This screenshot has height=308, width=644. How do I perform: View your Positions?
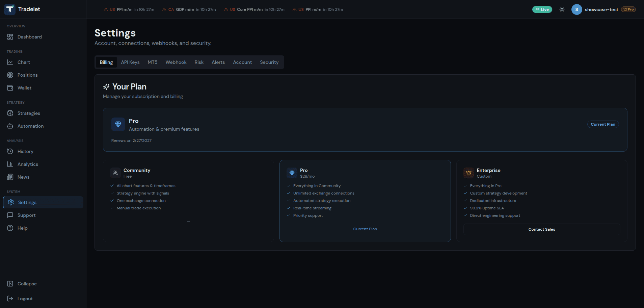(x=27, y=75)
